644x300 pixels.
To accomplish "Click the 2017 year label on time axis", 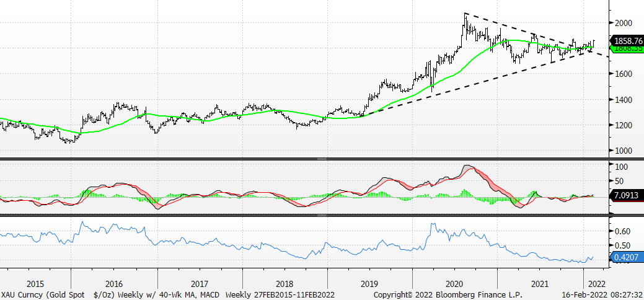I will (200, 284).
